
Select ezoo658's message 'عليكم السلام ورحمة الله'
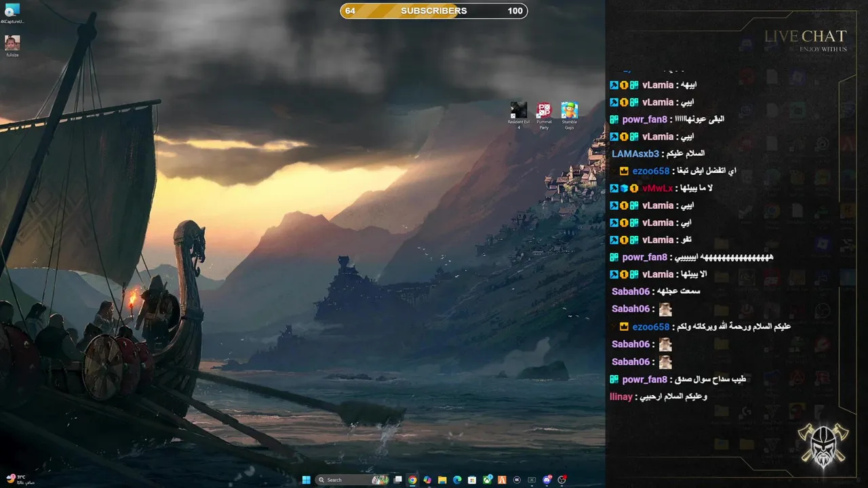click(705, 327)
